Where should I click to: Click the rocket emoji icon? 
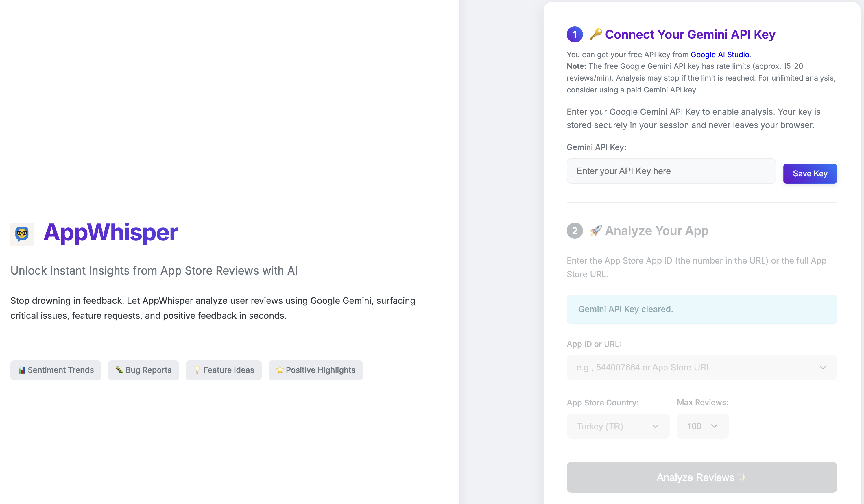pos(596,231)
